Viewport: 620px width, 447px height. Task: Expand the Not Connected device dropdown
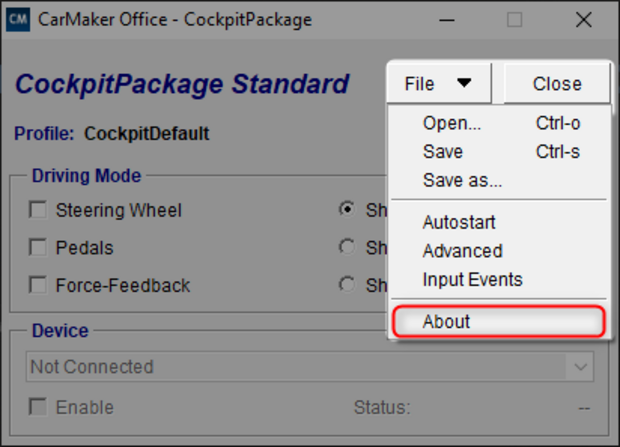(310, 367)
